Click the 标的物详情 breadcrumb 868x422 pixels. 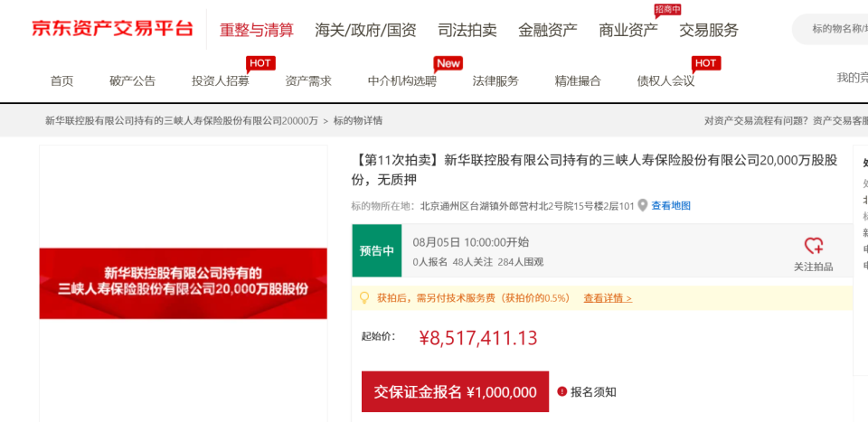pyautogui.click(x=358, y=120)
